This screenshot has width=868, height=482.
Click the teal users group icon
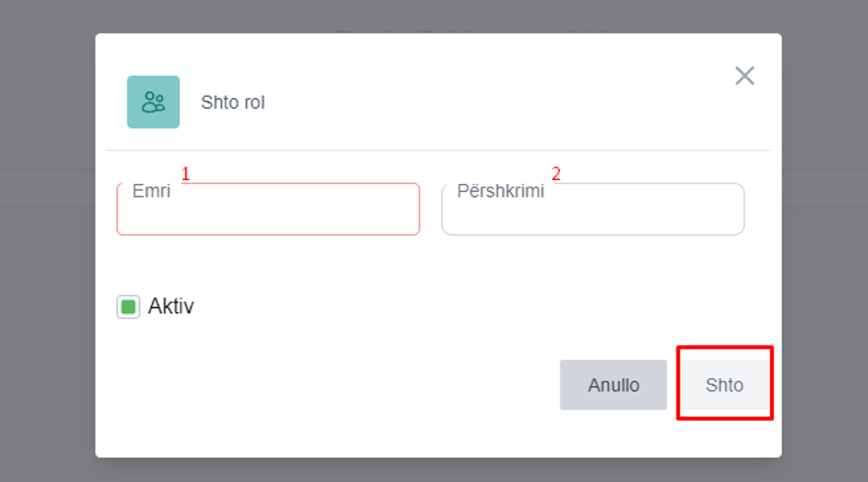tap(153, 102)
